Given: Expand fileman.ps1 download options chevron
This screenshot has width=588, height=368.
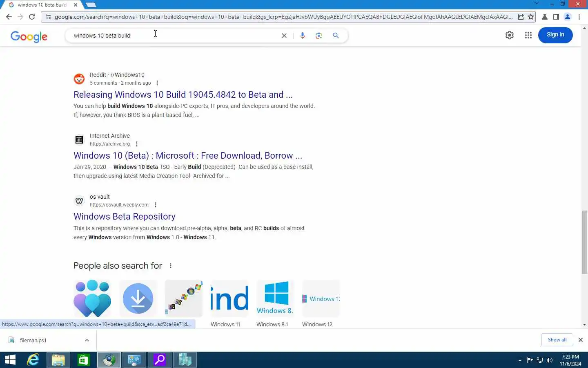Looking at the screenshot, I should tap(87, 340).
